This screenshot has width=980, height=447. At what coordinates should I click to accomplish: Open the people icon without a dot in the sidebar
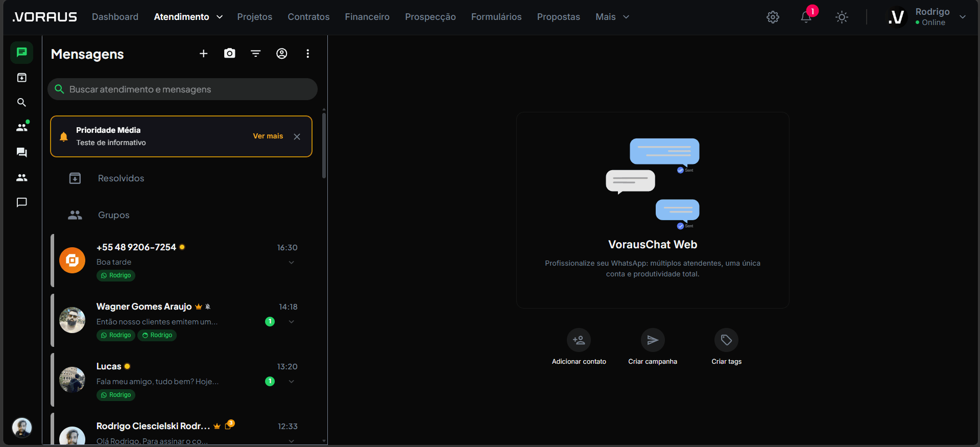click(21, 177)
